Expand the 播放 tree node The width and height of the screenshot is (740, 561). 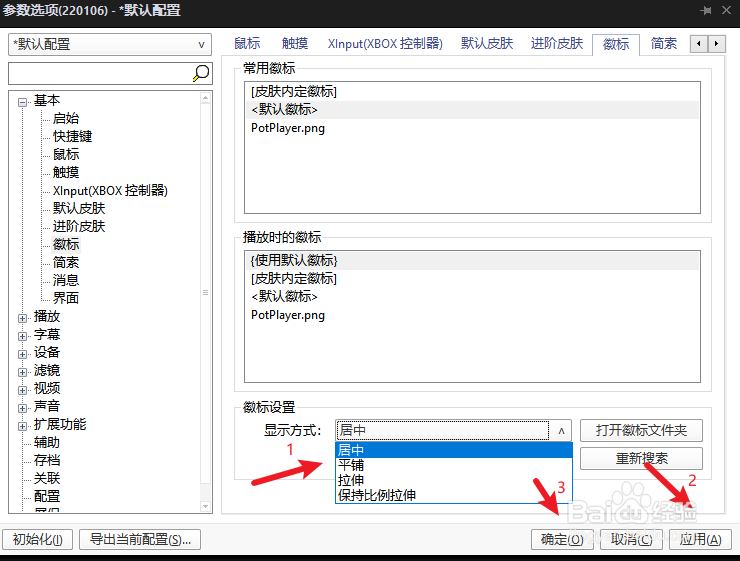click(22, 318)
